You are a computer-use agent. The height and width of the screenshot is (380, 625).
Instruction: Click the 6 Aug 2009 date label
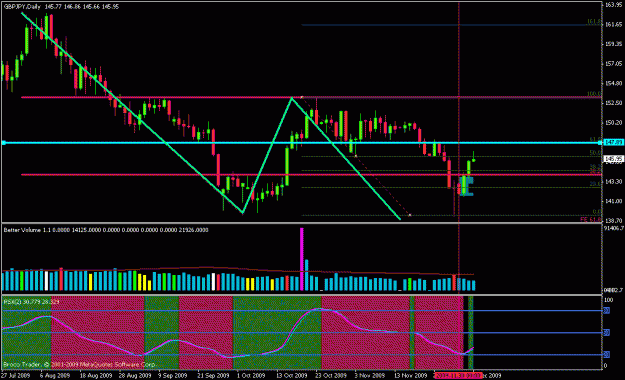[55, 376]
